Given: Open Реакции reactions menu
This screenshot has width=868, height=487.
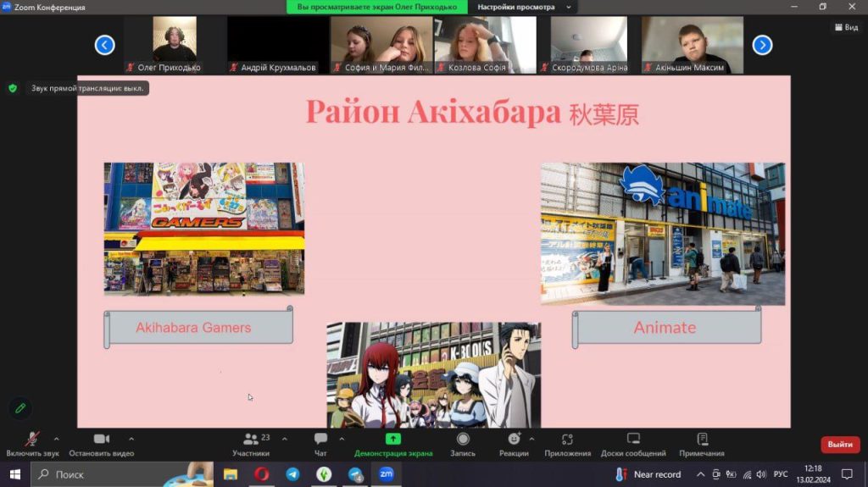Looking at the screenshot, I should 514,445.
